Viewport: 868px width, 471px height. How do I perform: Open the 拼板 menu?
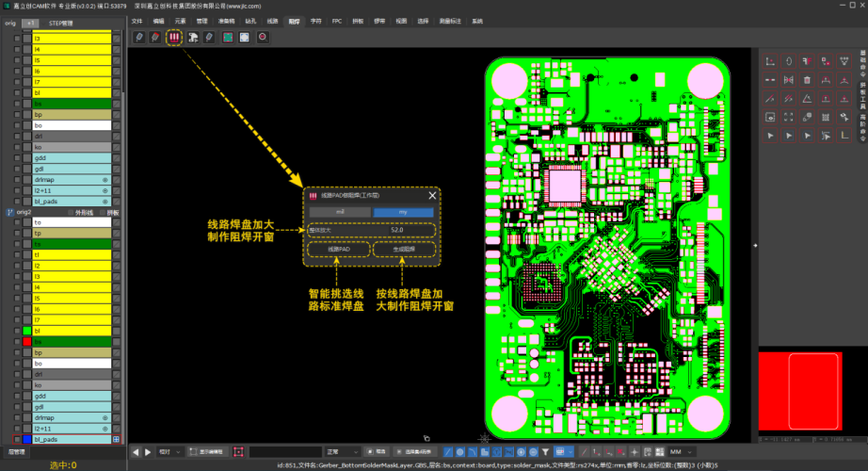click(x=358, y=21)
